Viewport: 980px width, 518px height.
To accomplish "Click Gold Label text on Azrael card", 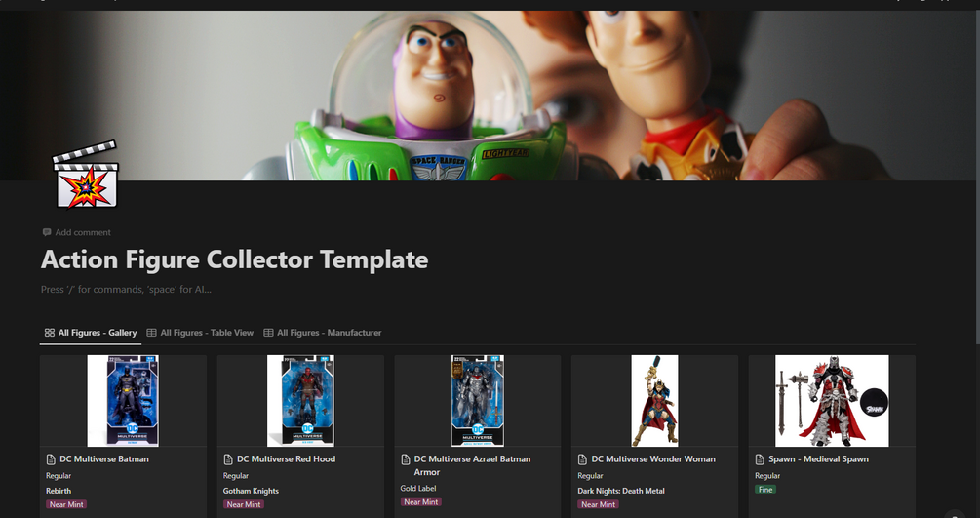I will point(418,489).
